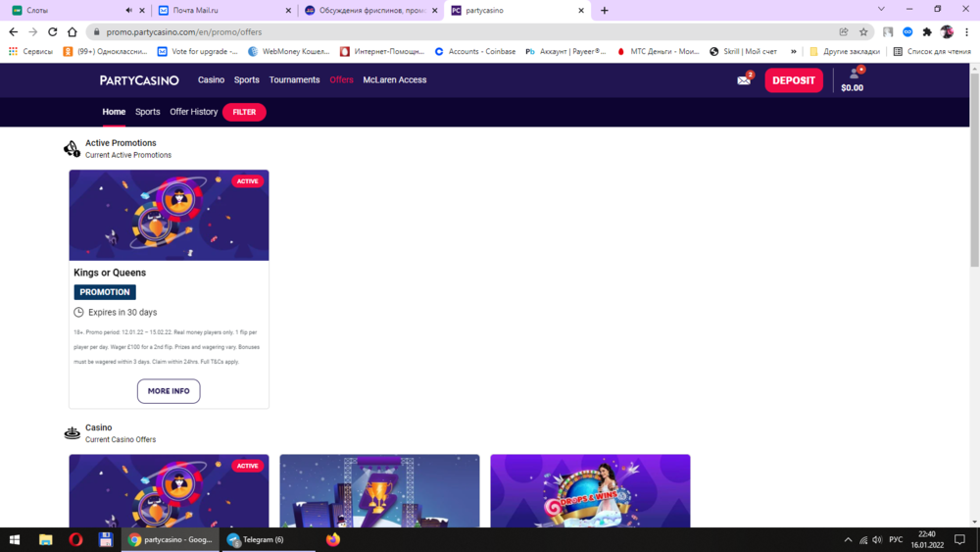Open the Drops & Wins casino offer image
This screenshot has width=980, height=552.
590,491
